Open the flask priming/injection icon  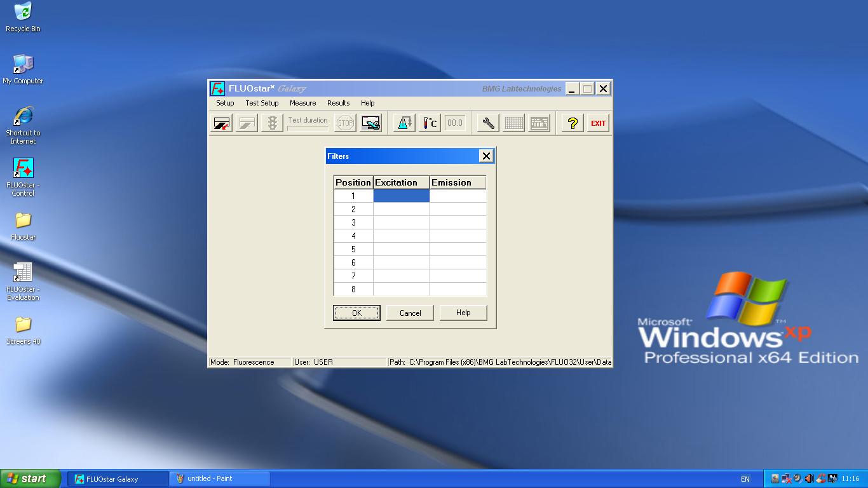(x=403, y=123)
